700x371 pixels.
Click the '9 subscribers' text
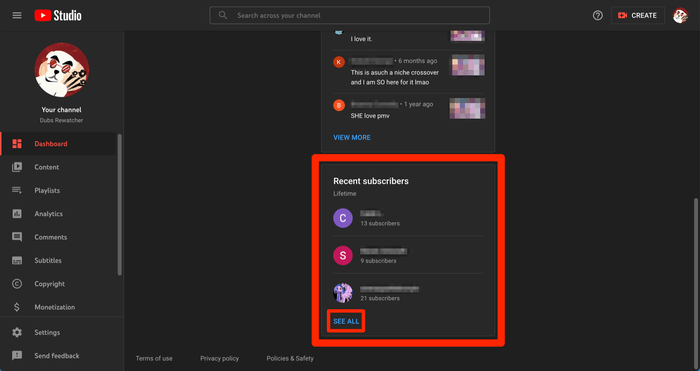pyautogui.click(x=378, y=261)
